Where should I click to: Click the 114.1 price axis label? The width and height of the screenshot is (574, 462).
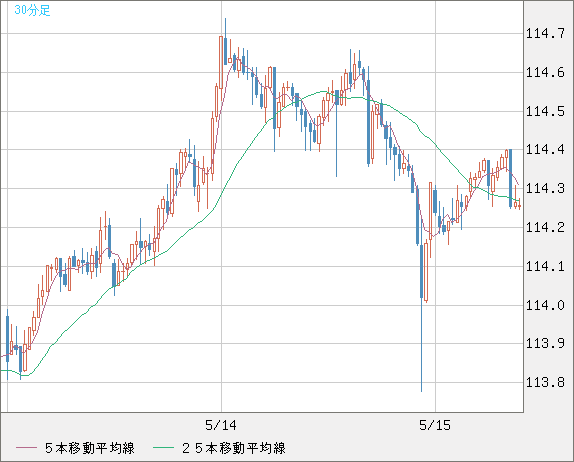tap(545, 266)
